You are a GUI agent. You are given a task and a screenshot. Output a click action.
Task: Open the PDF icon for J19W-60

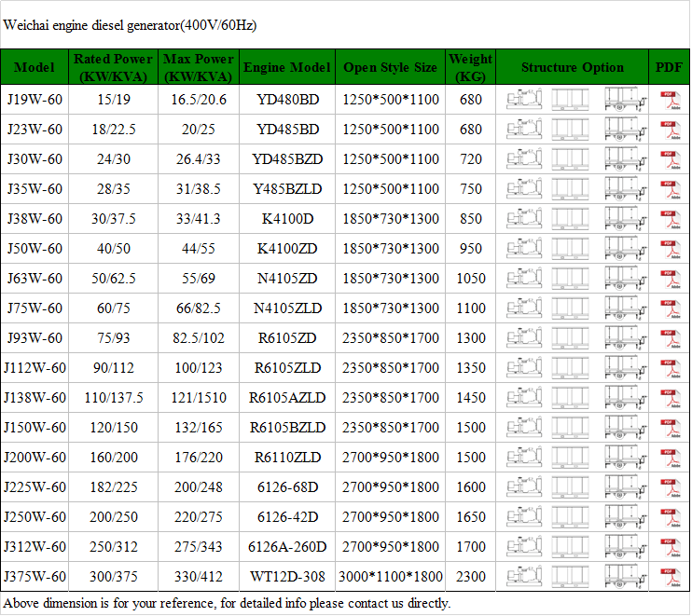pyautogui.click(x=671, y=100)
